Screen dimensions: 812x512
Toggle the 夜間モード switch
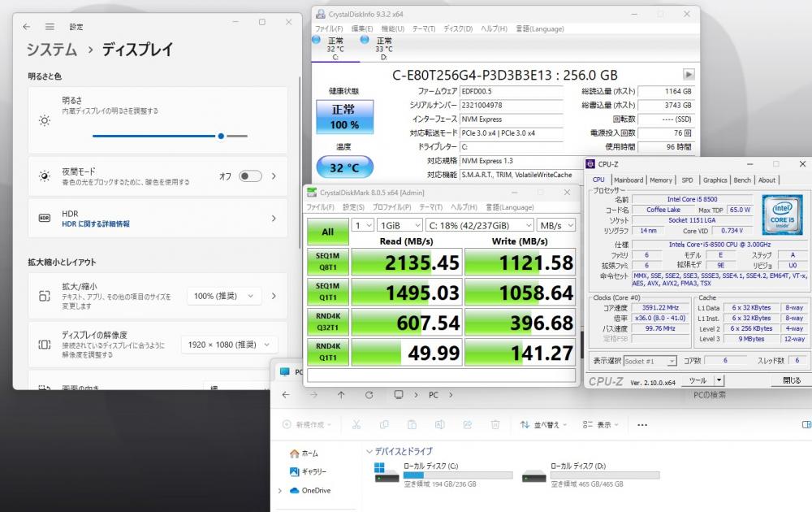(250, 176)
